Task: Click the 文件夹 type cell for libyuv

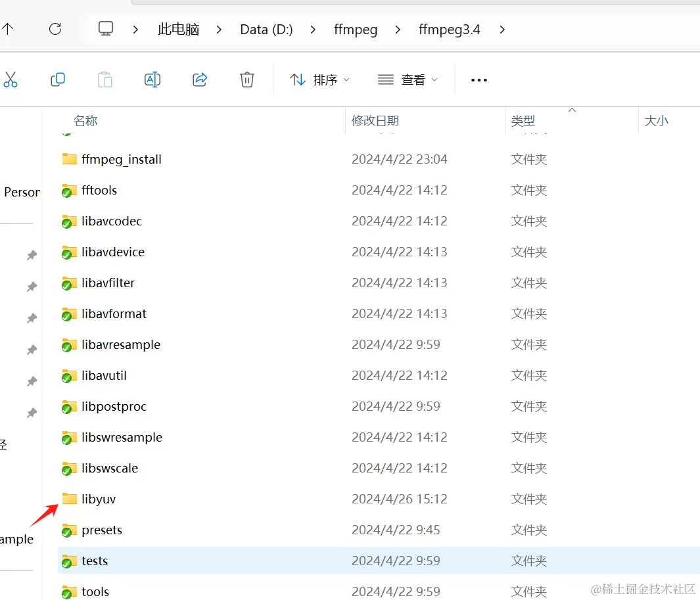Action: (529, 499)
